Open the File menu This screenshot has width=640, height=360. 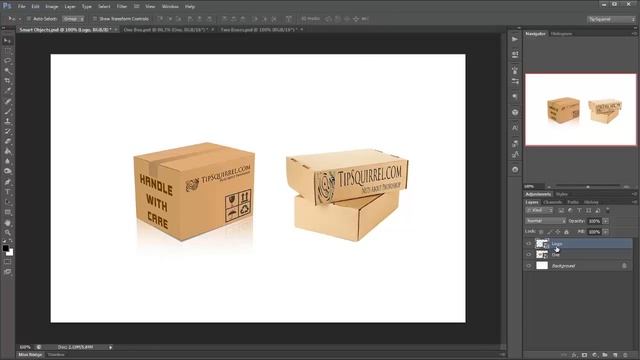point(21,7)
